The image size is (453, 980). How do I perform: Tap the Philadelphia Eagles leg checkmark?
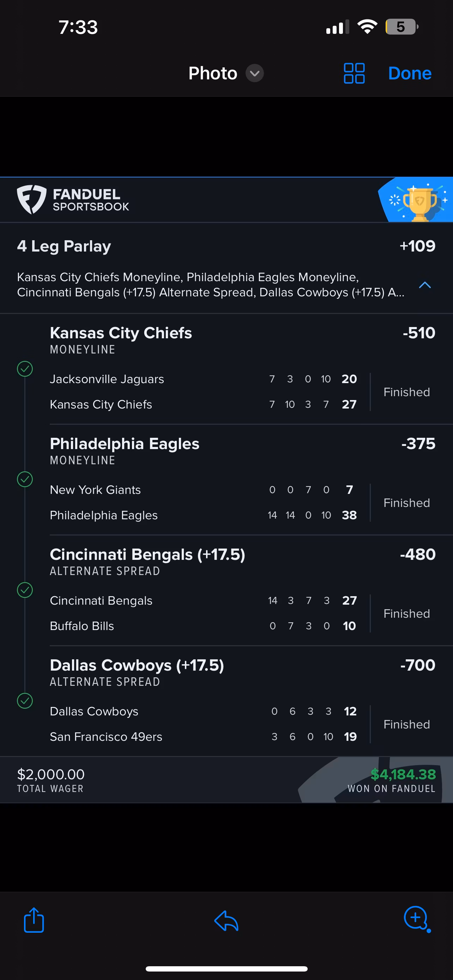pyautogui.click(x=25, y=479)
